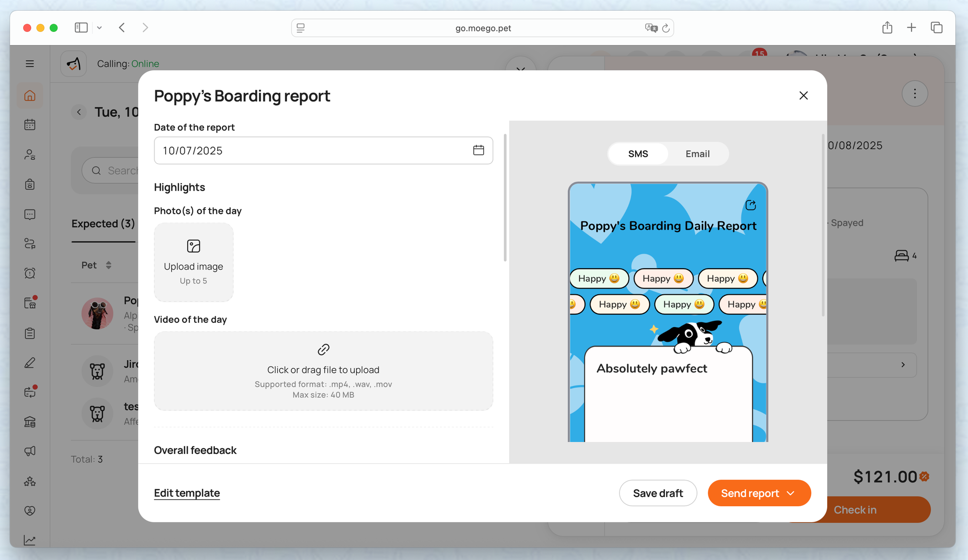968x560 pixels.
Task: Click the calendar icon in date field
Action: pos(478,151)
